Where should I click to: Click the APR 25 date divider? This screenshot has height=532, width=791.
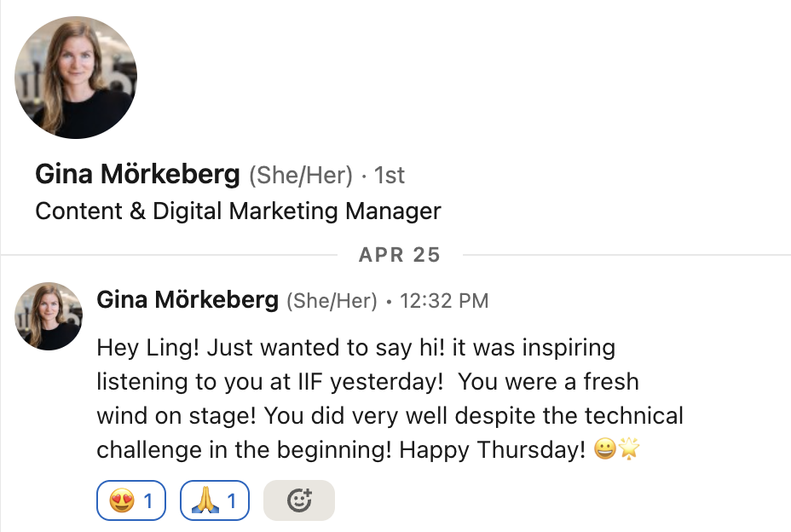pos(400,254)
